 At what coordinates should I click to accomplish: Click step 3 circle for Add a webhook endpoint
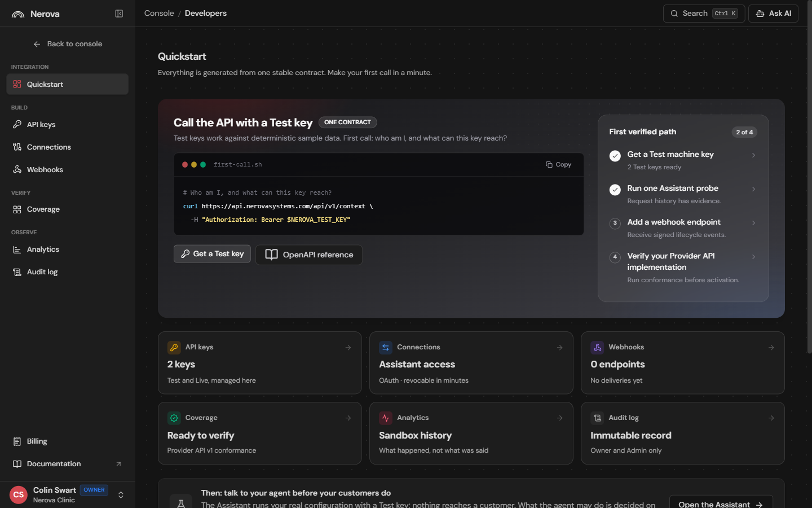pyautogui.click(x=615, y=223)
